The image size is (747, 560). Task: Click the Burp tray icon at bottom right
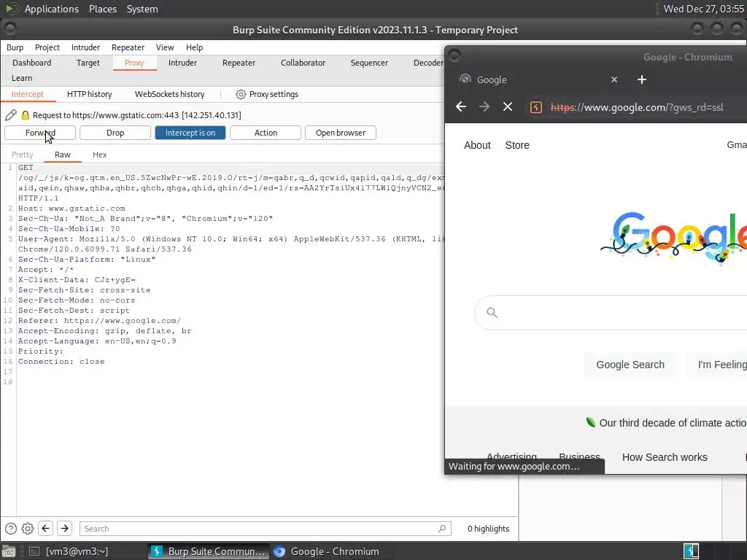(x=692, y=551)
